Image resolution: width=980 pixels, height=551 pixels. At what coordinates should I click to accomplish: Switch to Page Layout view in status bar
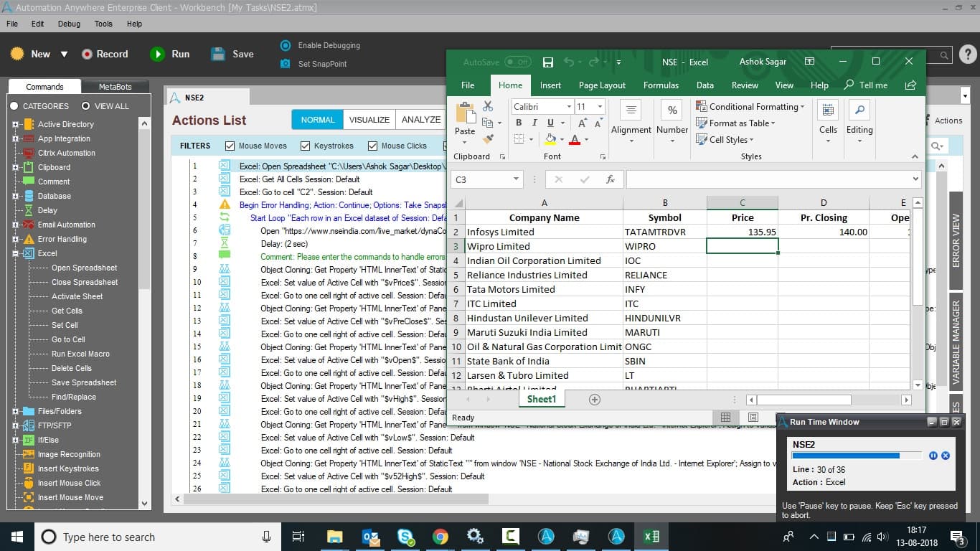[x=753, y=418]
